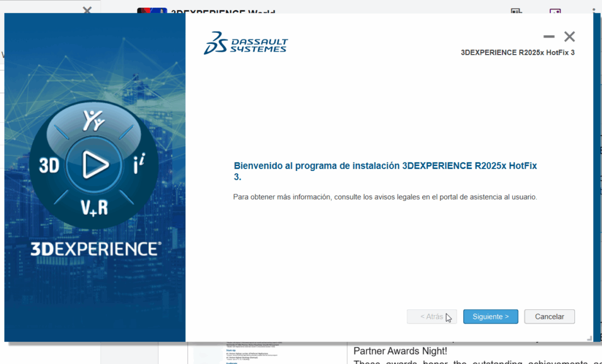Cancel the installer with the Cancelar button
This screenshot has height=364, width=602.
(550, 316)
